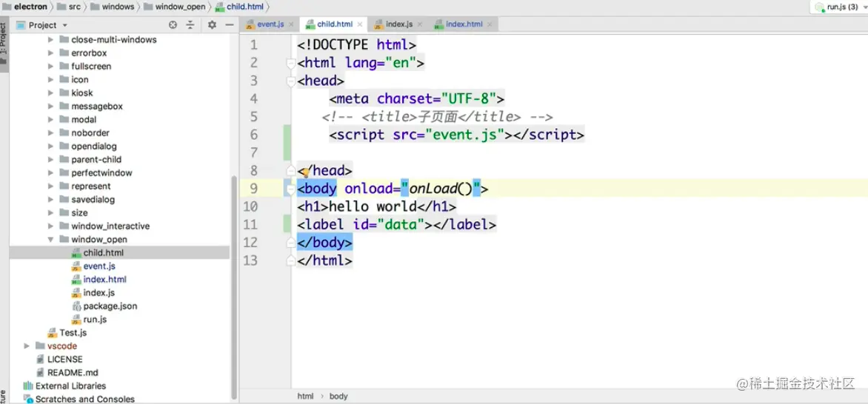Click window_open breadcrumb in navigation bar
This screenshot has height=404, width=868.
tap(174, 7)
